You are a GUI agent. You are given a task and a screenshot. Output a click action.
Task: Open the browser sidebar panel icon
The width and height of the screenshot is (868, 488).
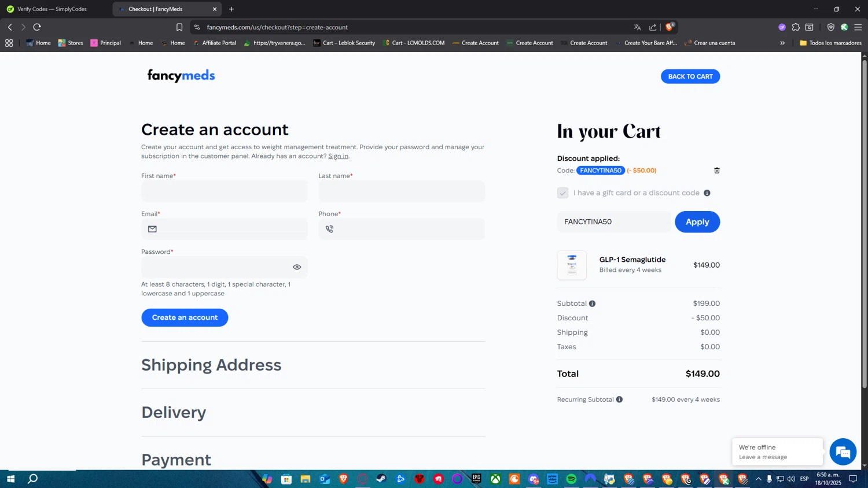pyautogui.click(x=810, y=27)
